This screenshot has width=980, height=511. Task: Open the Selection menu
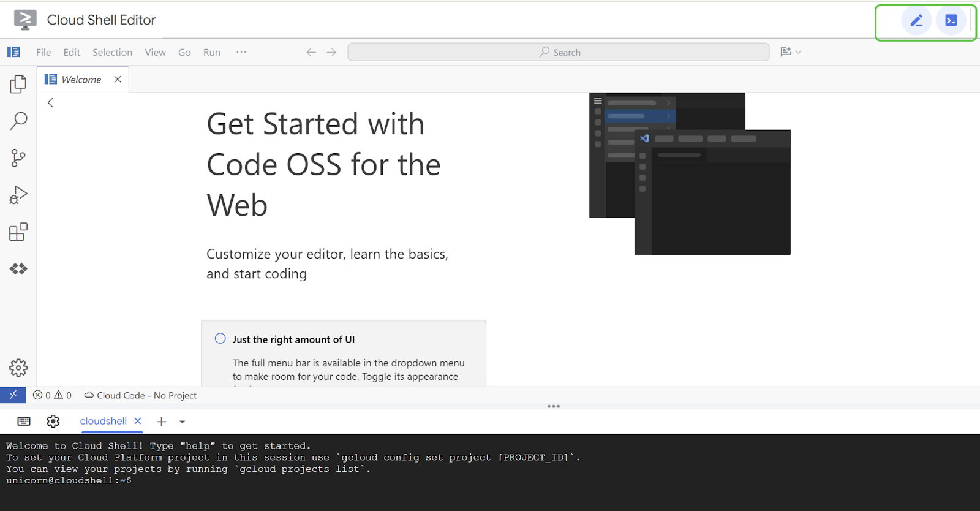point(112,53)
